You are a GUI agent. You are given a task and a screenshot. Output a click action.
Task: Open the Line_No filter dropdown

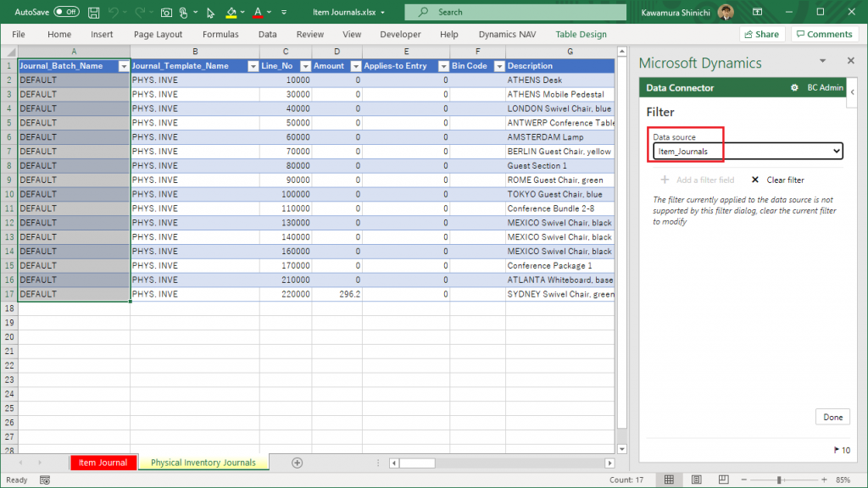tap(305, 66)
